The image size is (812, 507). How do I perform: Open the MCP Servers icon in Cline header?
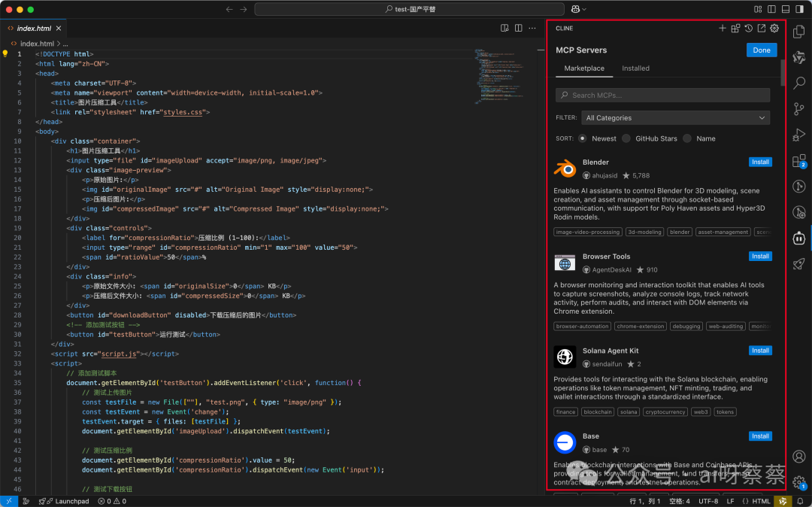pos(735,28)
